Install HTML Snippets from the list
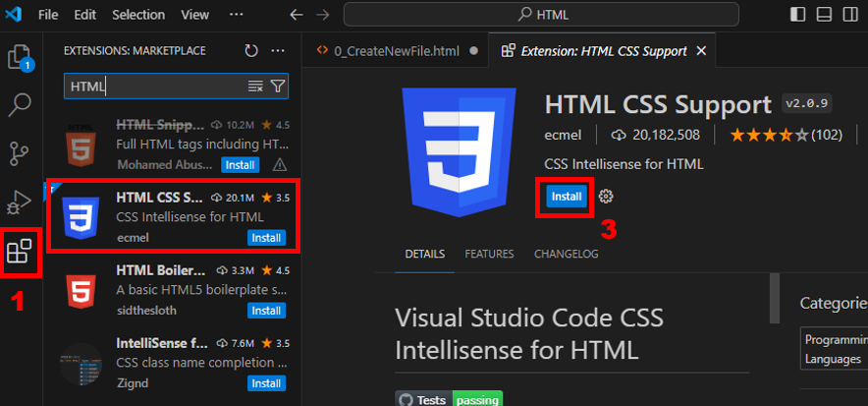Screen dimensions: 868x406 click(241, 164)
